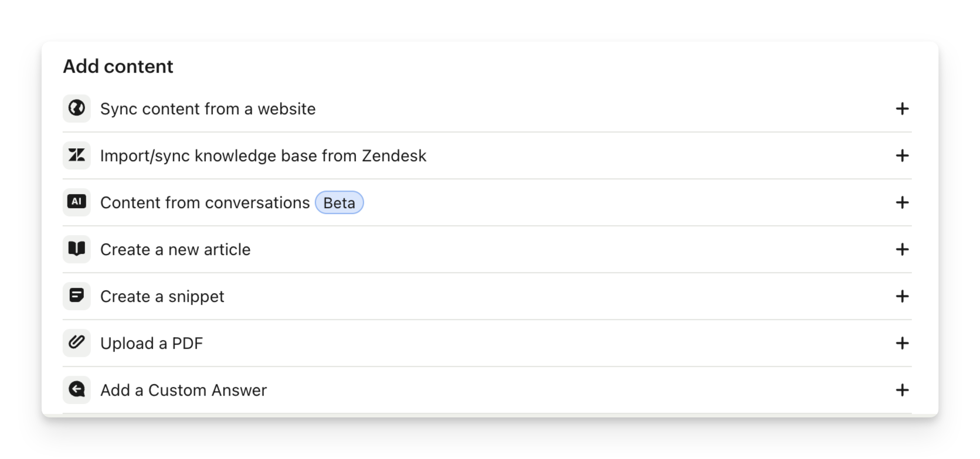Expand the Zendesk import plus button
Viewport: 980px width, 459px height.
(x=902, y=155)
